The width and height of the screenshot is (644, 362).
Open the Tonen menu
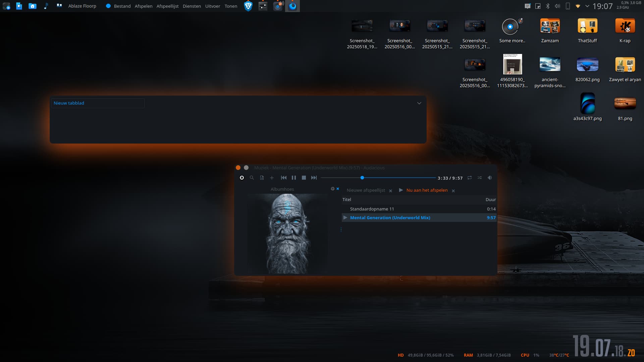[231, 6]
